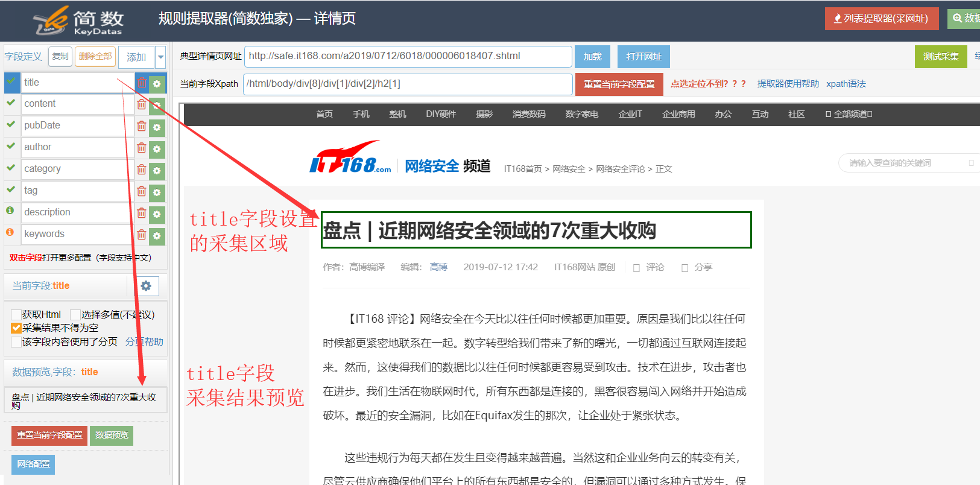The image size is (980, 485).
Task: Delete the title field with its trash icon
Action: [x=142, y=83]
